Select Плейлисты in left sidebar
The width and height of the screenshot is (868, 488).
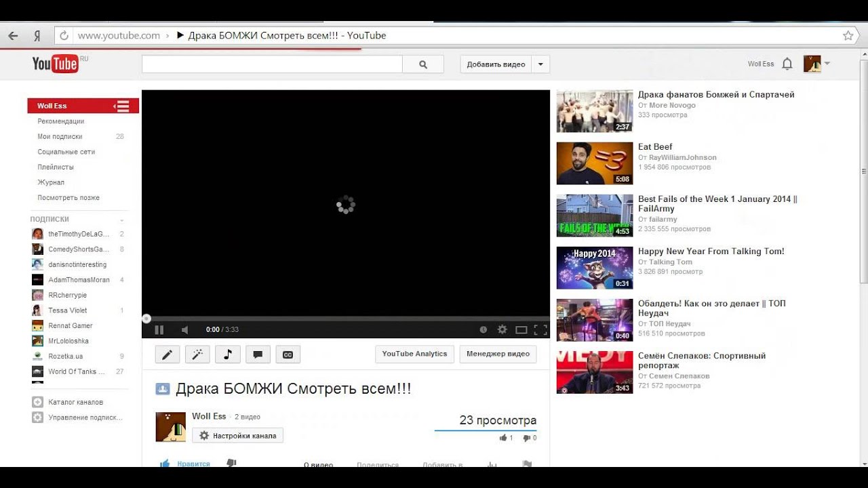tap(56, 167)
